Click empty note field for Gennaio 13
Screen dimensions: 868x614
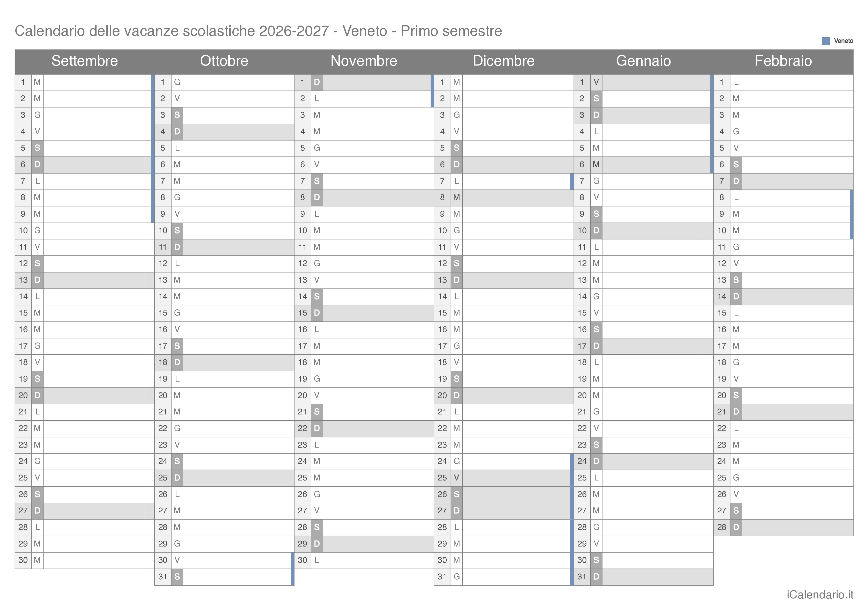pos(658,280)
